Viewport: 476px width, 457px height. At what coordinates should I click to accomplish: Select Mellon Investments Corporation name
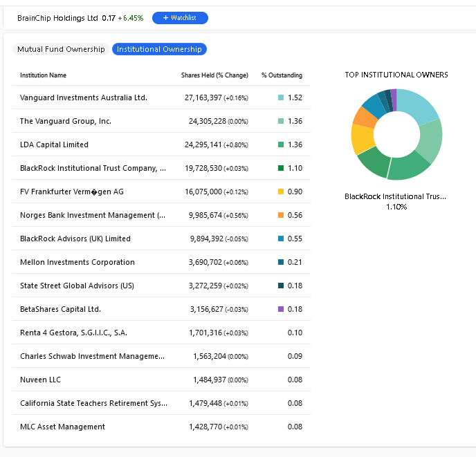click(77, 262)
